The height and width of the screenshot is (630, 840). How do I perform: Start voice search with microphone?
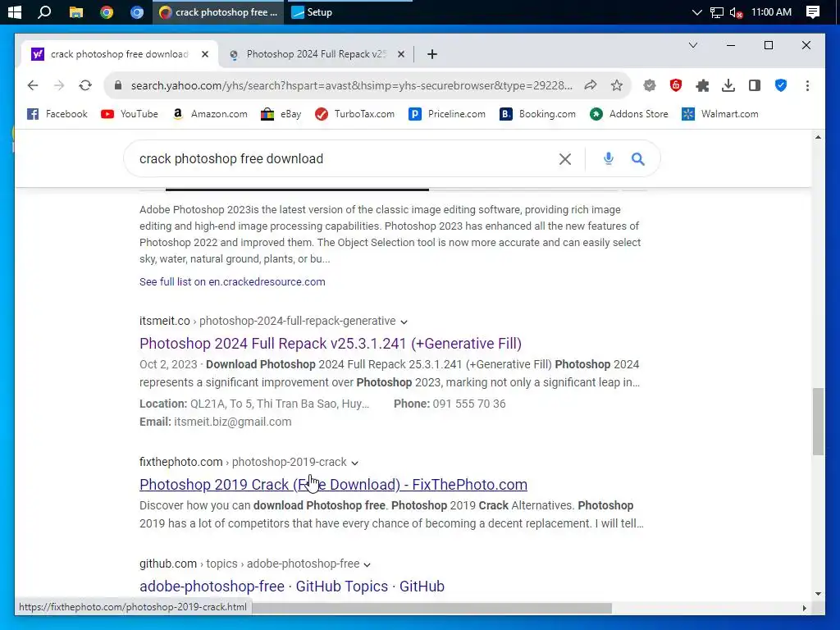[608, 158]
